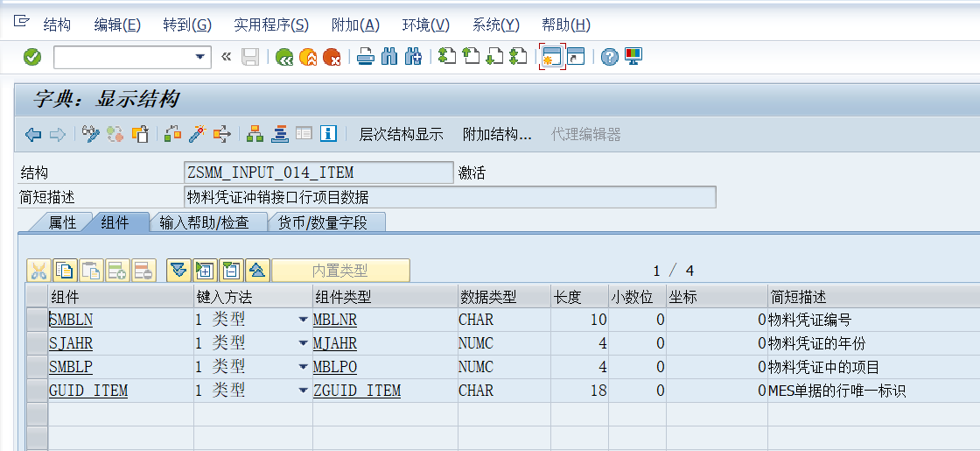980x451 pixels.
Task: Open the command field dropdown arrow
Action: point(199,57)
